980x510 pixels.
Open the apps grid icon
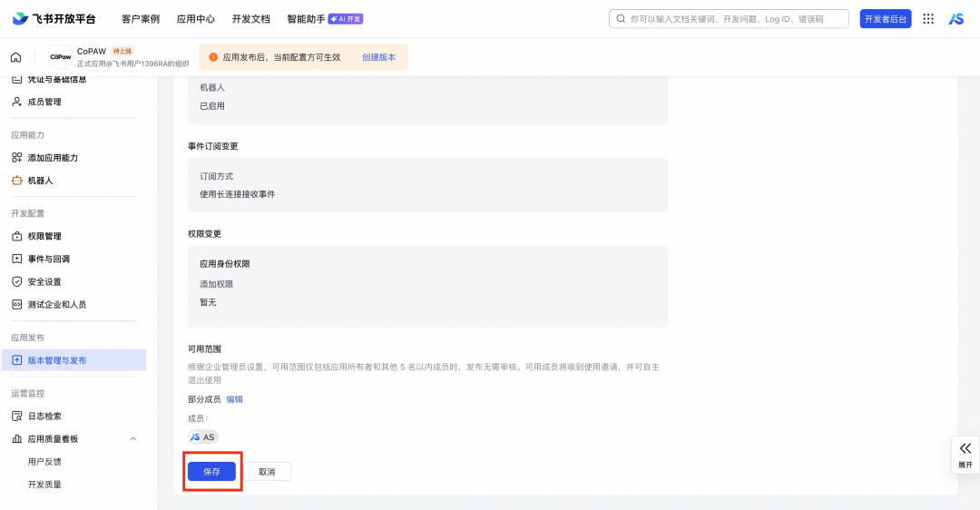click(928, 18)
